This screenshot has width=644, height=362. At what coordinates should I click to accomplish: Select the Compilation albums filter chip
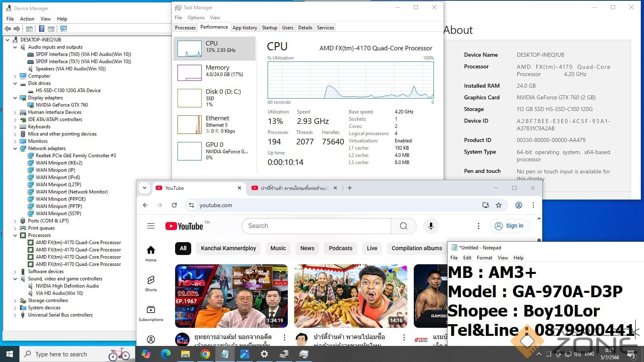(x=417, y=248)
